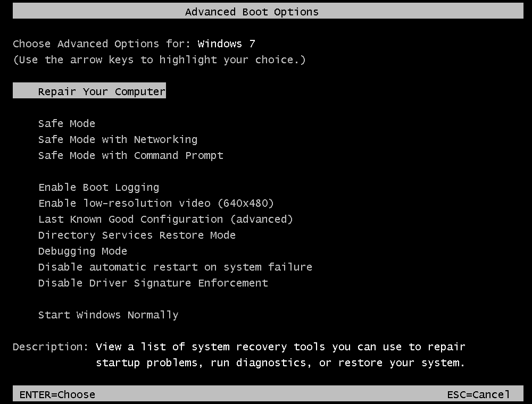
Task: Click the Windows 7 operating system name
Action: click(x=226, y=44)
